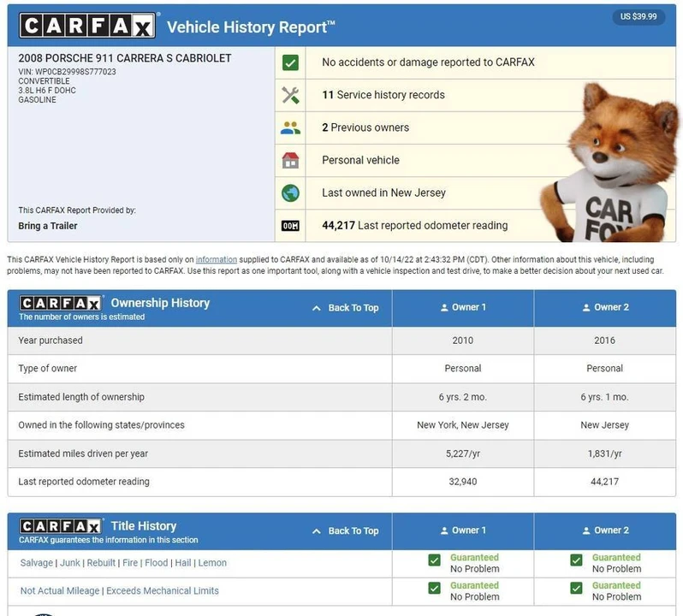Viewport: 683px width, 616px height.
Task: Click '32,940' odometer reading cell
Action: (x=462, y=482)
